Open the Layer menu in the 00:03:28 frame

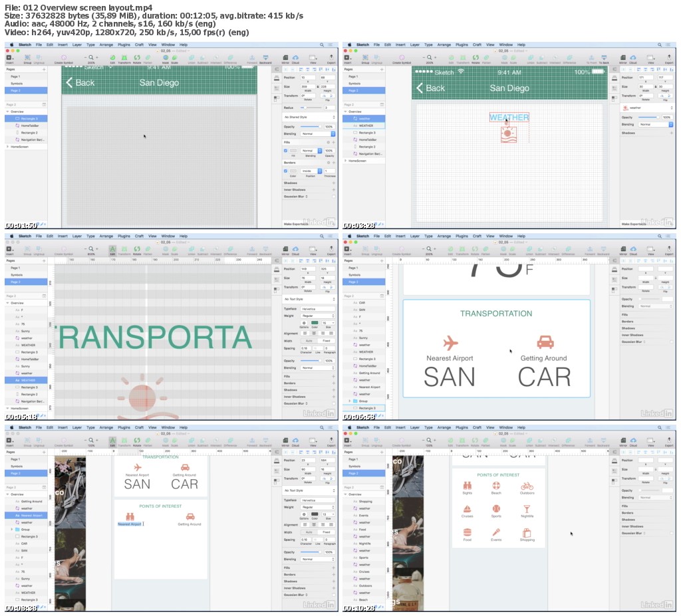click(x=415, y=45)
